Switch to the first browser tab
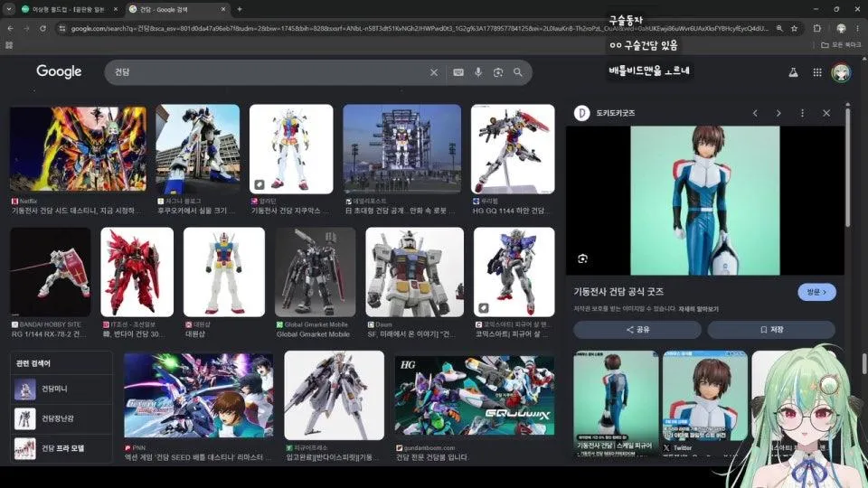868x488 pixels. pyautogui.click(x=69, y=9)
